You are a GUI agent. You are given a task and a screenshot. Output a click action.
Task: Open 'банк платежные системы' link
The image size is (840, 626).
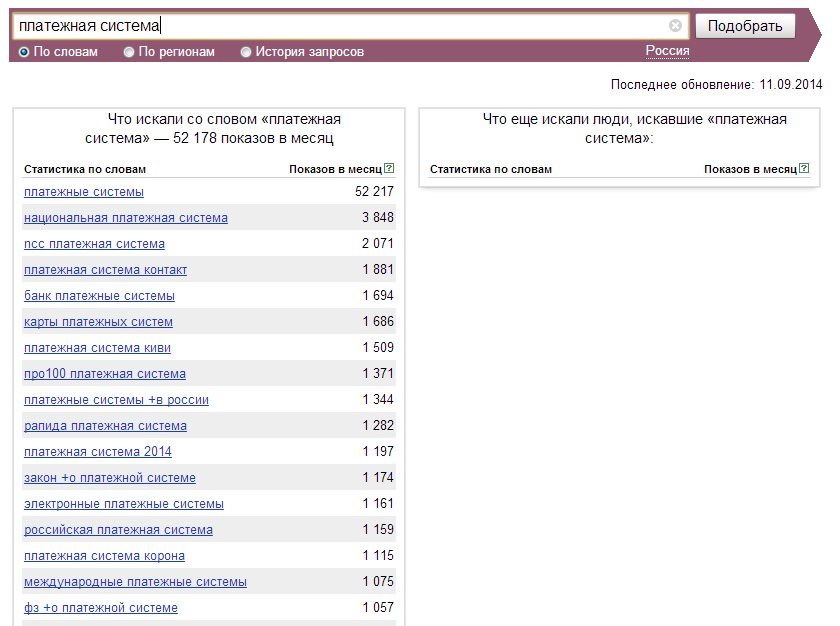[100, 296]
